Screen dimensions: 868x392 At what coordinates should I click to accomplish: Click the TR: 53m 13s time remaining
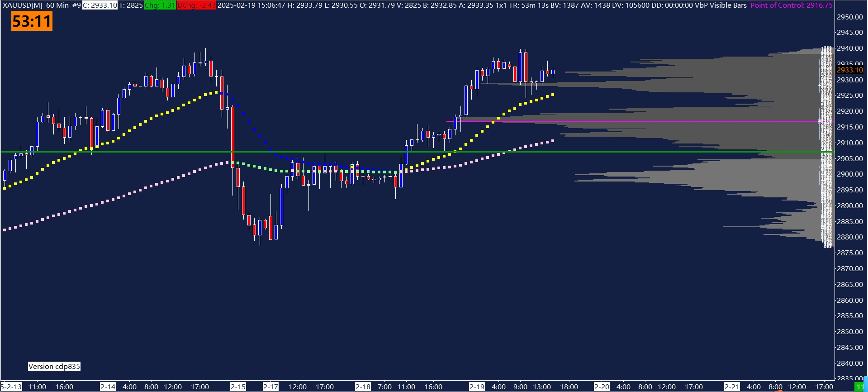point(529,5)
